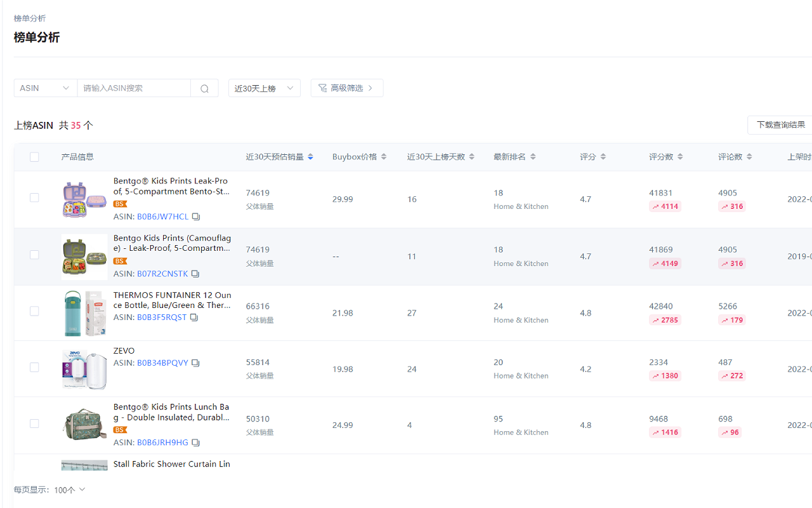The width and height of the screenshot is (812, 508).
Task: Click the ASIN search input field
Action: (133, 88)
